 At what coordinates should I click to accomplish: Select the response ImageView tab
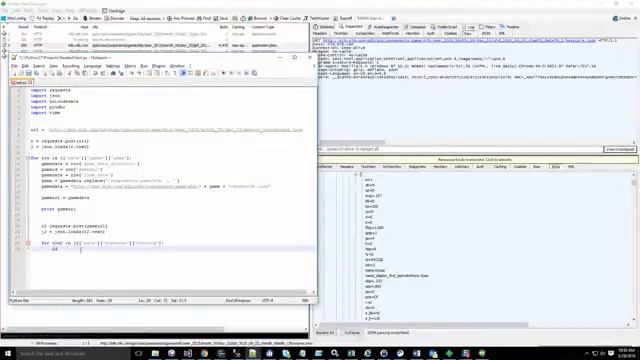(x=417, y=167)
